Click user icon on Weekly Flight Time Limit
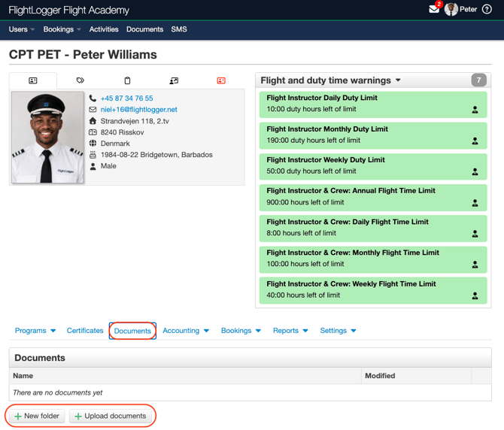Image resolution: width=504 pixels, height=430 pixels. point(475,295)
